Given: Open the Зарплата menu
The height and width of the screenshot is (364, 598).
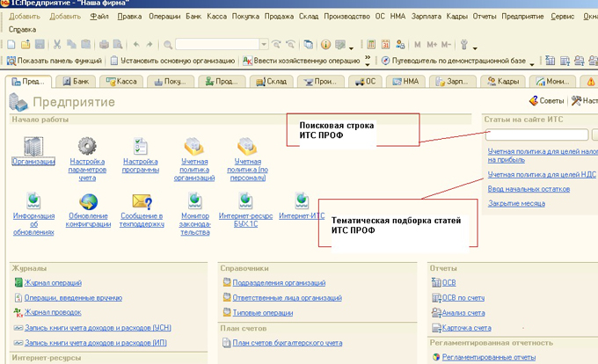Looking at the screenshot, I should [426, 17].
